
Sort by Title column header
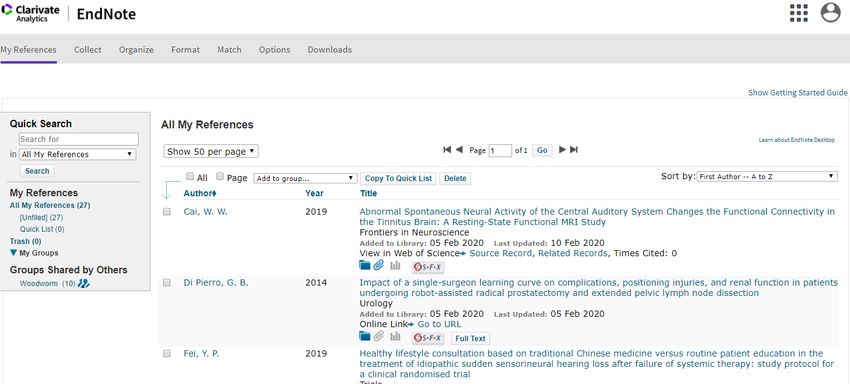pos(369,193)
